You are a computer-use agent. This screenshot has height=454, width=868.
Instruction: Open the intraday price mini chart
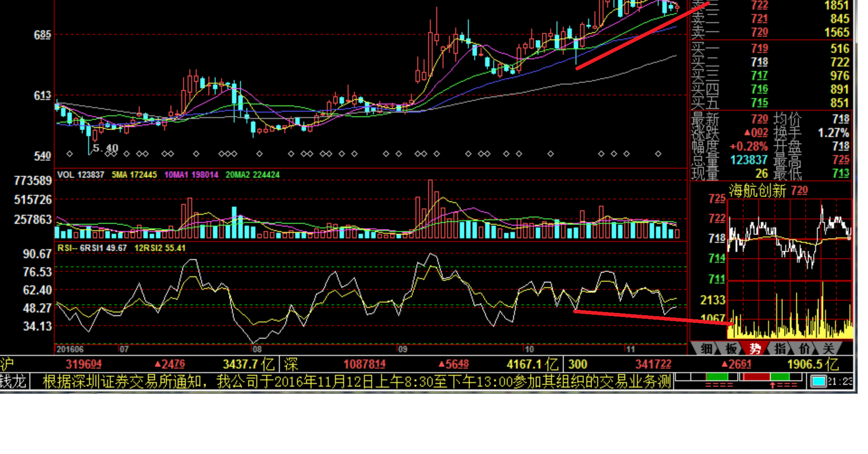(x=790, y=240)
